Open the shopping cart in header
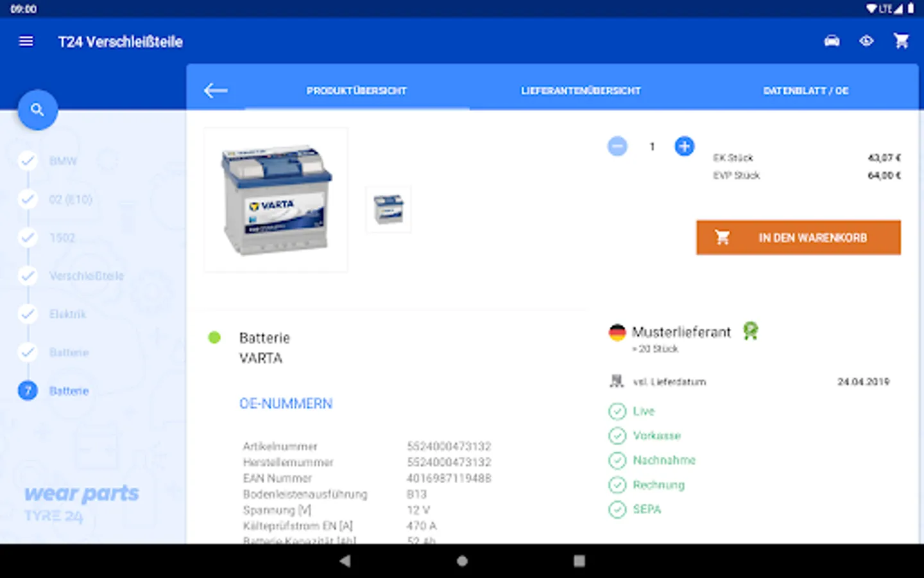Viewport: 924px width, 578px height. click(x=902, y=41)
